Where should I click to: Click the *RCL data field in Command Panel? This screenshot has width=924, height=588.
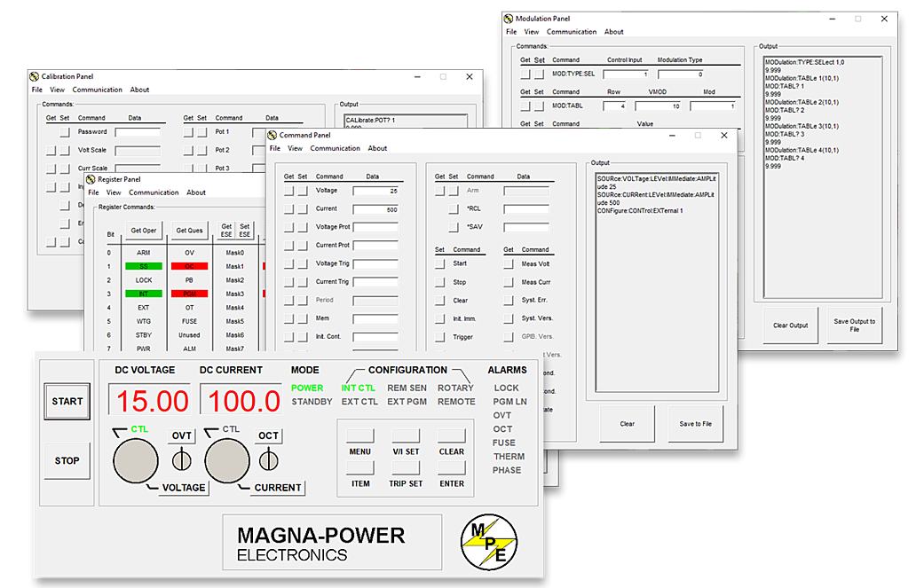[526, 209]
